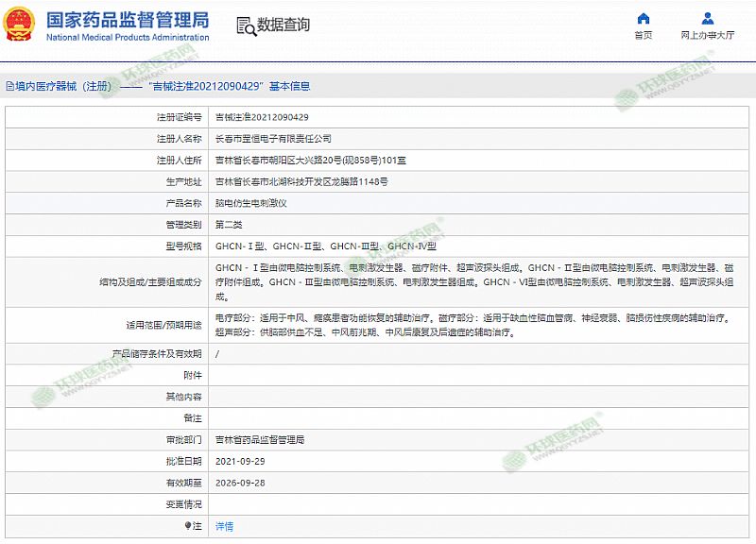The height and width of the screenshot is (544, 756).
Task: Select the 数据查询 heading label
Action: [283, 25]
